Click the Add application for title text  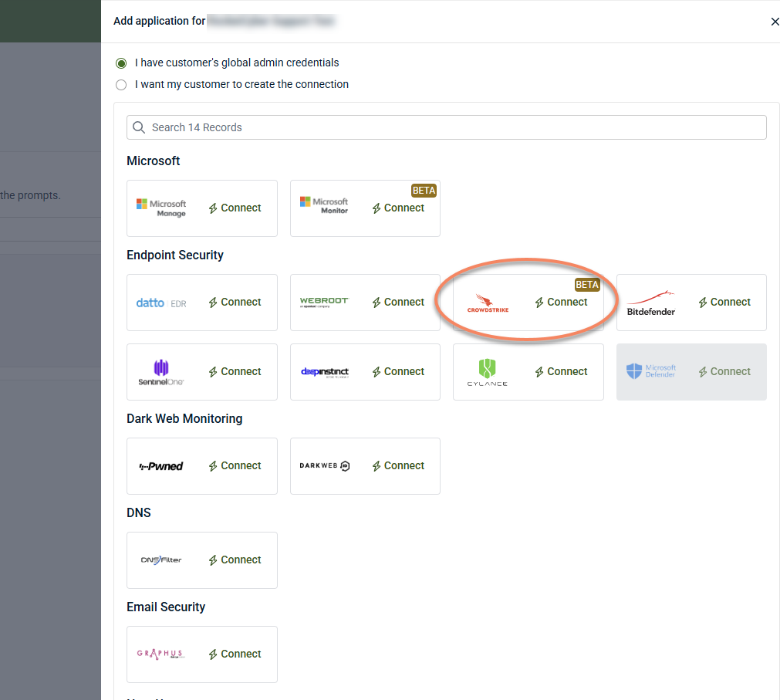pos(159,21)
